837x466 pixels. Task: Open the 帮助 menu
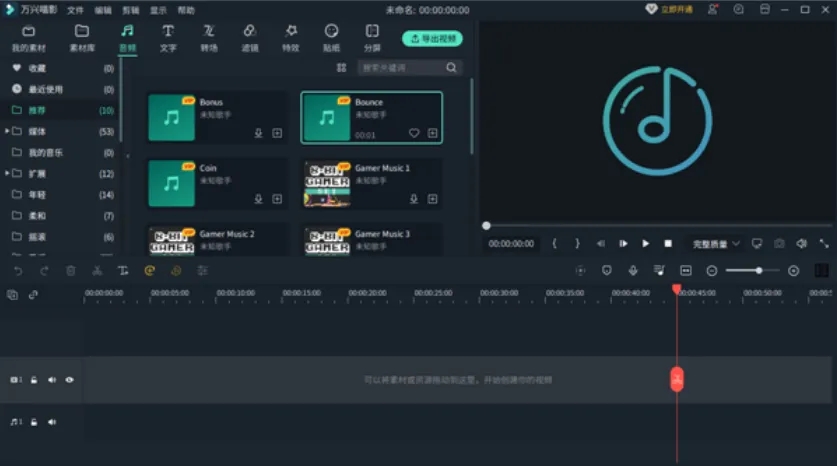(186, 10)
